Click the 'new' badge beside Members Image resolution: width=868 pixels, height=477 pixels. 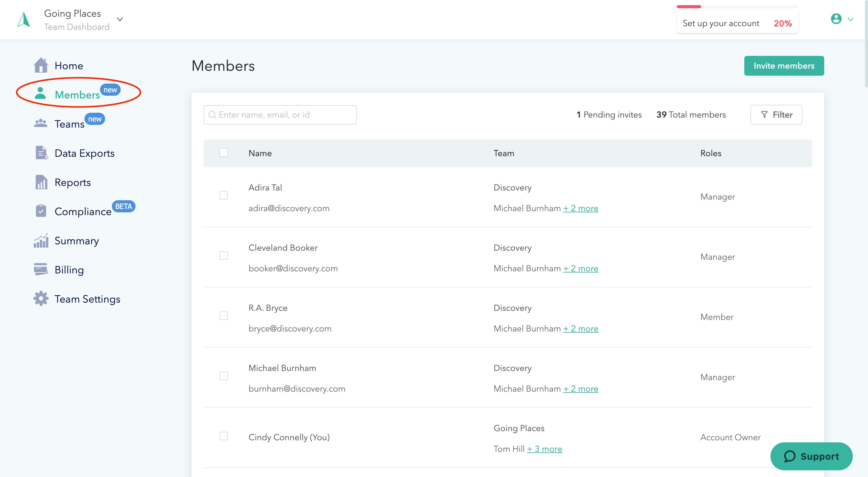tap(110, 90)
